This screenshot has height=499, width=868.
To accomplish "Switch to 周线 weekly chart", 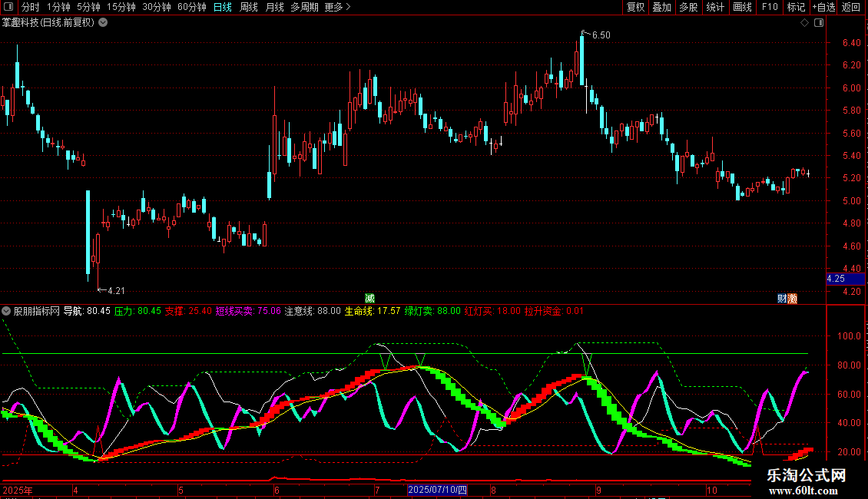I will click(x=249, y=7).
